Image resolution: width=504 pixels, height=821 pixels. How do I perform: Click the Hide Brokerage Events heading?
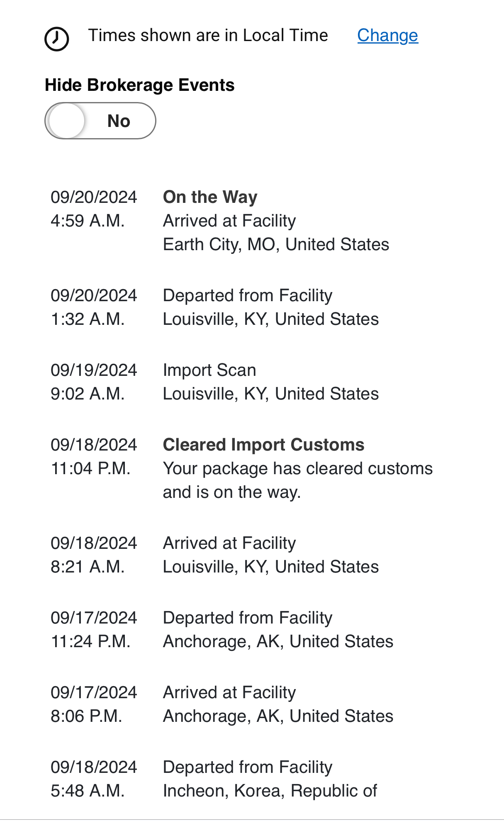coord(139,85)
